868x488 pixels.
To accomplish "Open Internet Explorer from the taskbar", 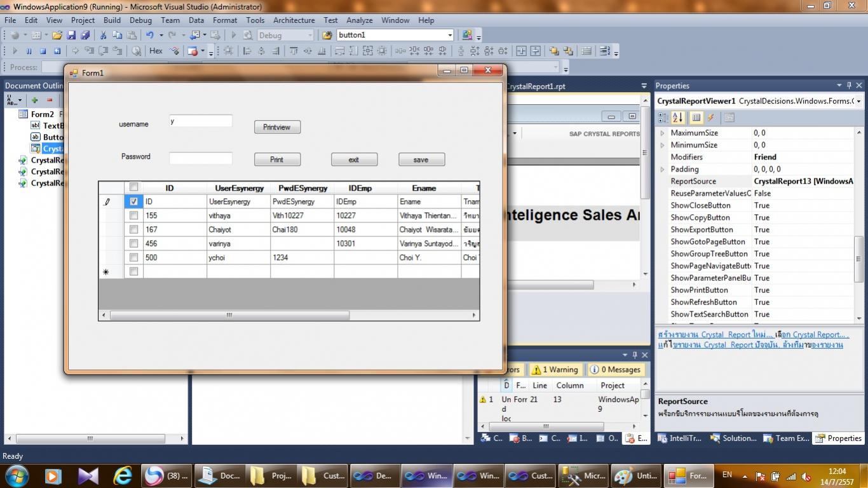I will tap(123, 475).
